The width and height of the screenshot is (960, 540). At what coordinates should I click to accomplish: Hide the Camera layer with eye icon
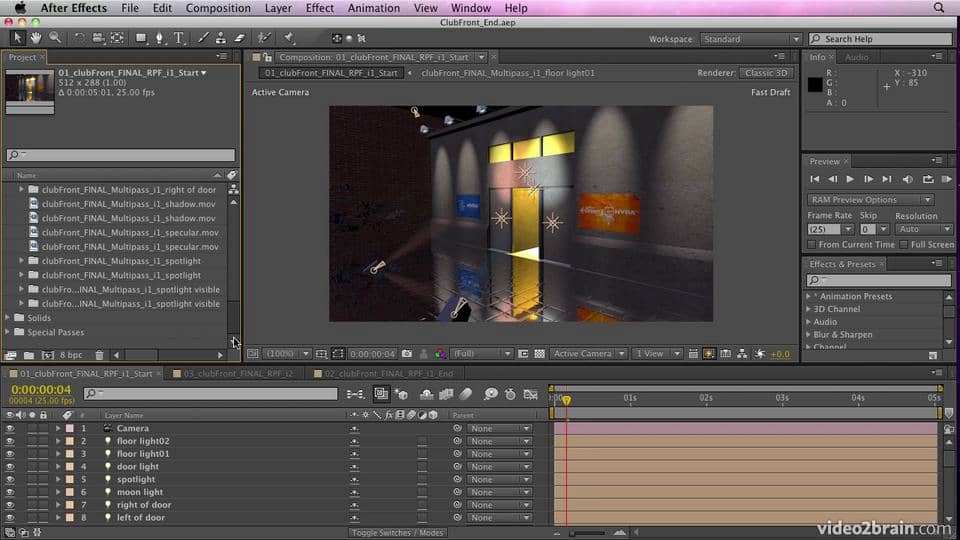(10, 429)
